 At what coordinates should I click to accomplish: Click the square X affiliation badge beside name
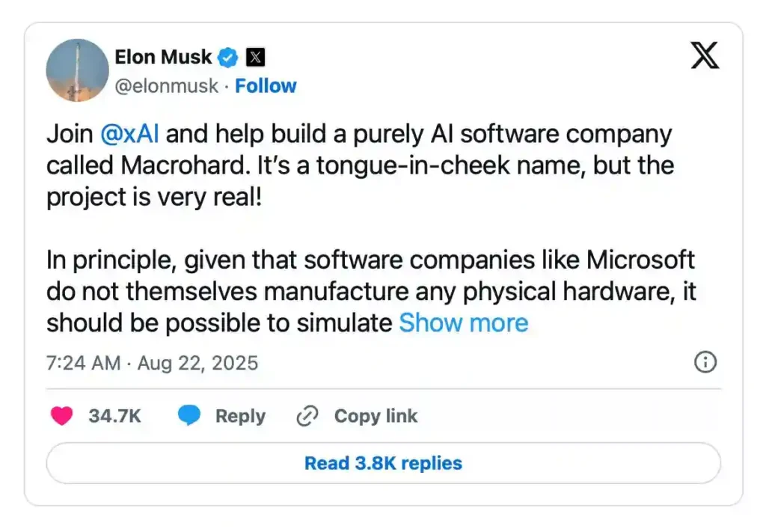click(x=255, y=57)
